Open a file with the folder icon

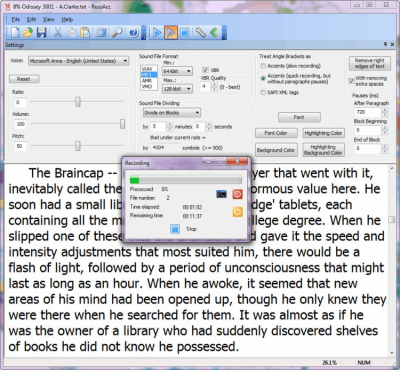(x=28, y=32)
